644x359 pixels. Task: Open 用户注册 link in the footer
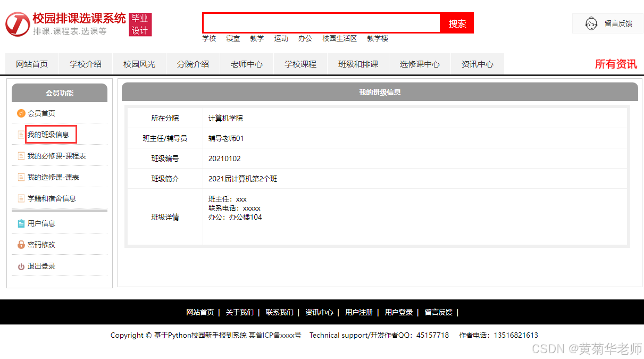[x=359, y=312]
